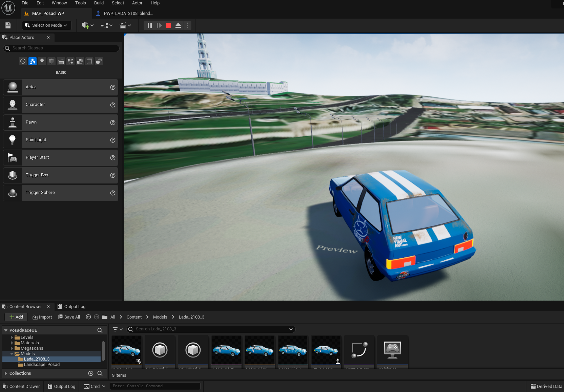Switch to the Shapes cube category icon
This screenshot has height=392, width=564.
[51, 61]
